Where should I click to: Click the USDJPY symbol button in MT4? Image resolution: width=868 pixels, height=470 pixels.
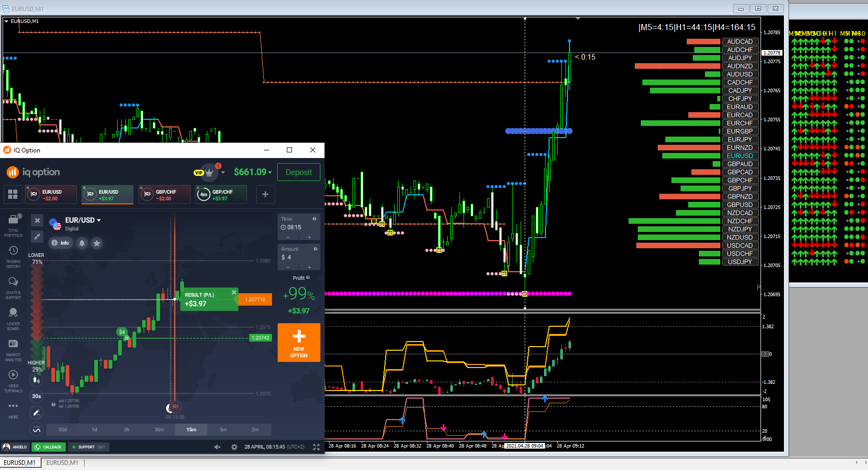coord(740,262)
